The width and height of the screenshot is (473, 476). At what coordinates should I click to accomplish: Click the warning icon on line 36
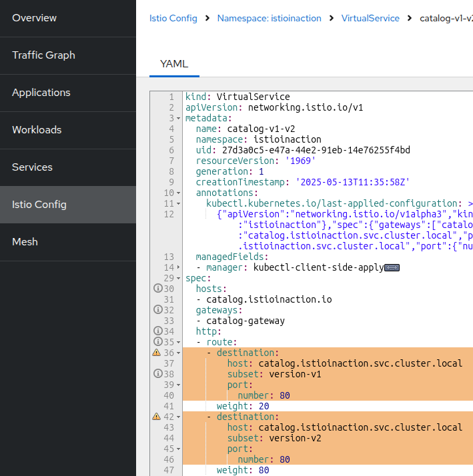157,353
